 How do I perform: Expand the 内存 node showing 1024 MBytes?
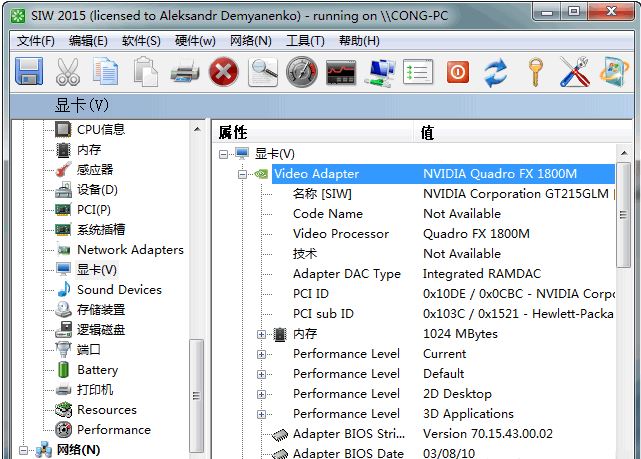click(262, 334)
